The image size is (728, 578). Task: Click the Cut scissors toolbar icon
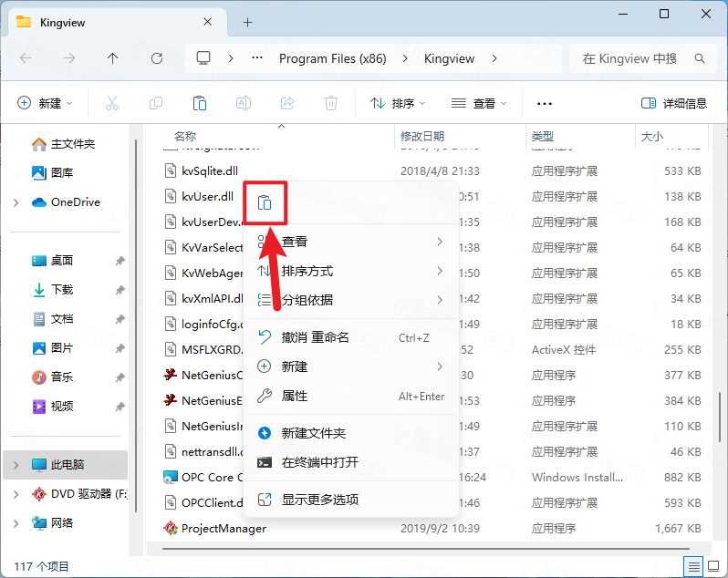coord(112,103)
